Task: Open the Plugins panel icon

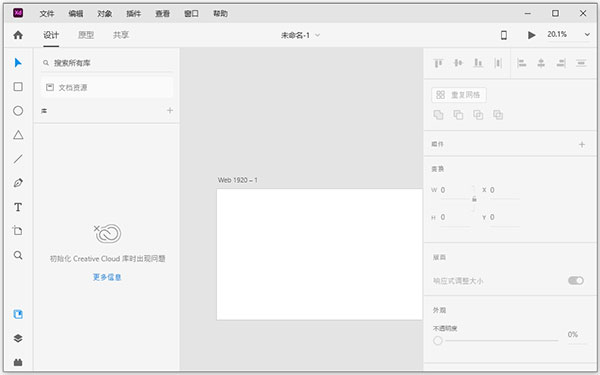Action: click(x=18, y=362)
